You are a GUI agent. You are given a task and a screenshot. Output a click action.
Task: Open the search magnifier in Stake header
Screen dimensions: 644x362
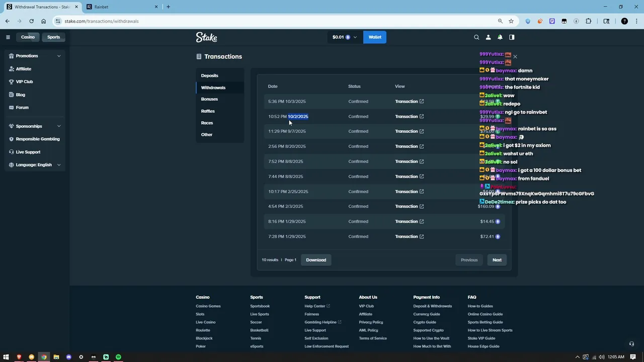(476, 37)
